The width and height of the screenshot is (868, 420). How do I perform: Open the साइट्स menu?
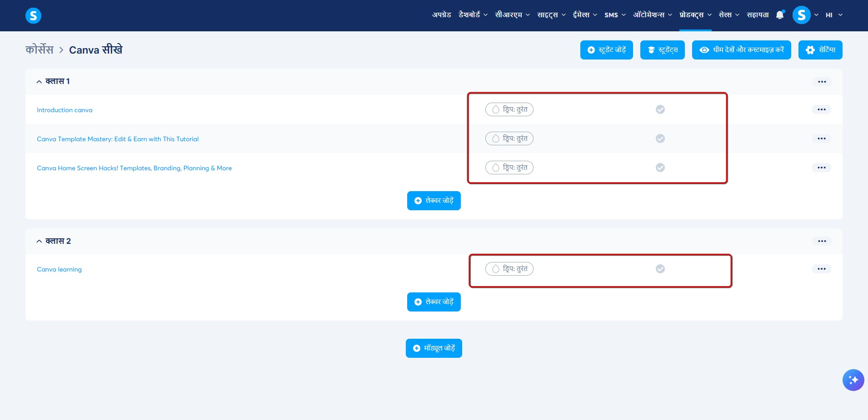click(551, 15)
